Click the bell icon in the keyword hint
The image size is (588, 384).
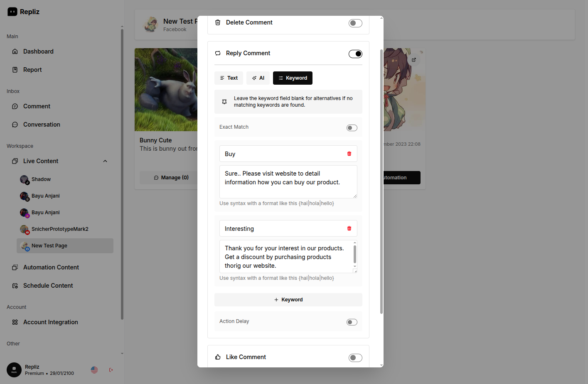[224, 102]
